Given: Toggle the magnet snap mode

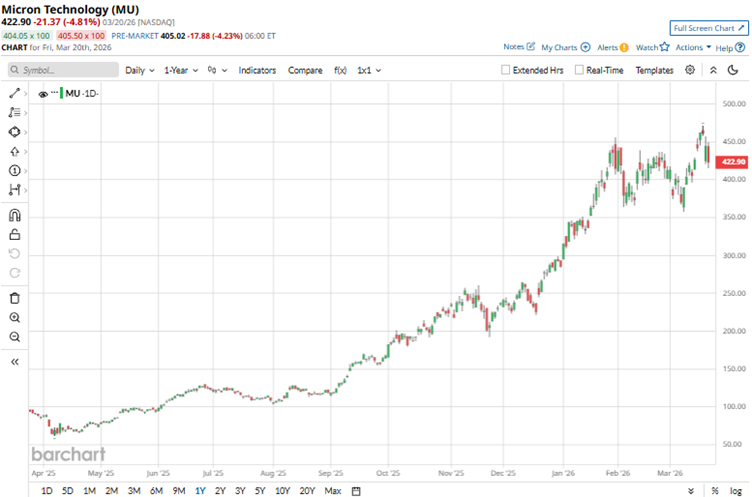Looking at the screenshot, I should point(15,215).
